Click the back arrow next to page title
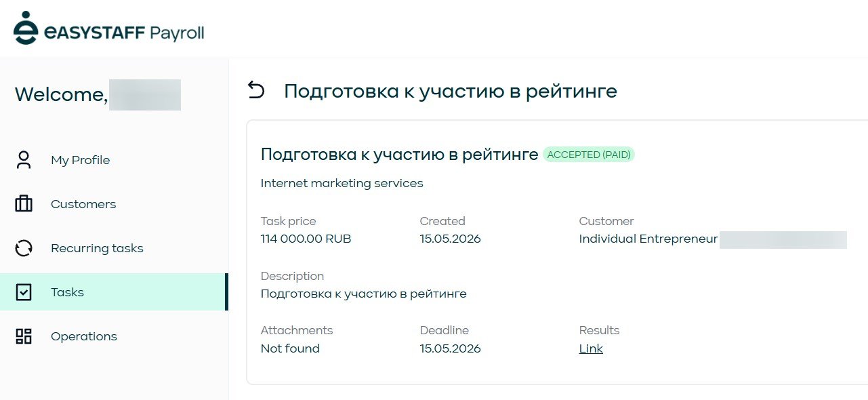This screenshot has height=400, width=868. click(x=256, y=90)
